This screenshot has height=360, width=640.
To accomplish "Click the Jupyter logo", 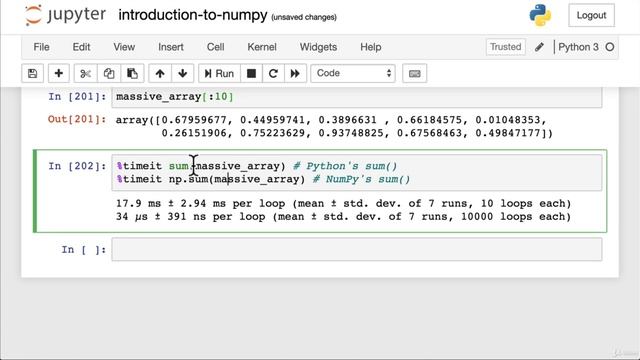I will [x=65, y=15].
